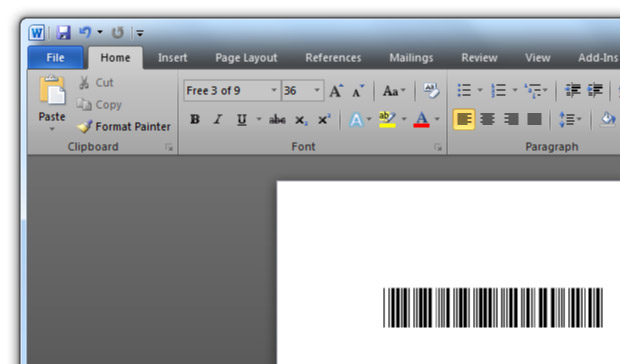
Task: Toggle strikethrough formatting
Action: [x=277, y=119]
